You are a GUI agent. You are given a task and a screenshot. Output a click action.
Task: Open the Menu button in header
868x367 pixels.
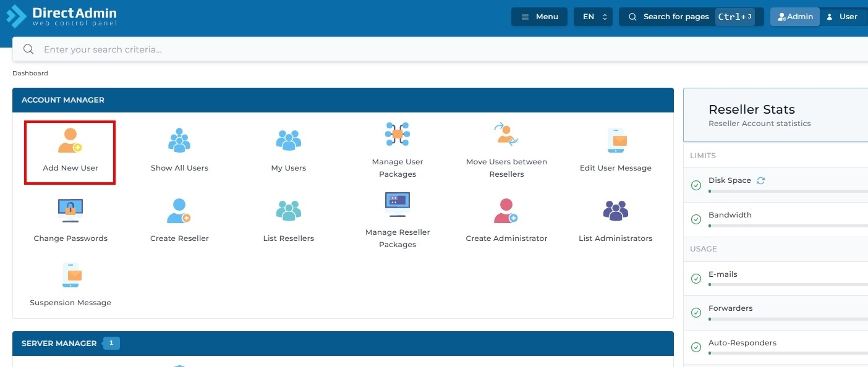point(539,17)
